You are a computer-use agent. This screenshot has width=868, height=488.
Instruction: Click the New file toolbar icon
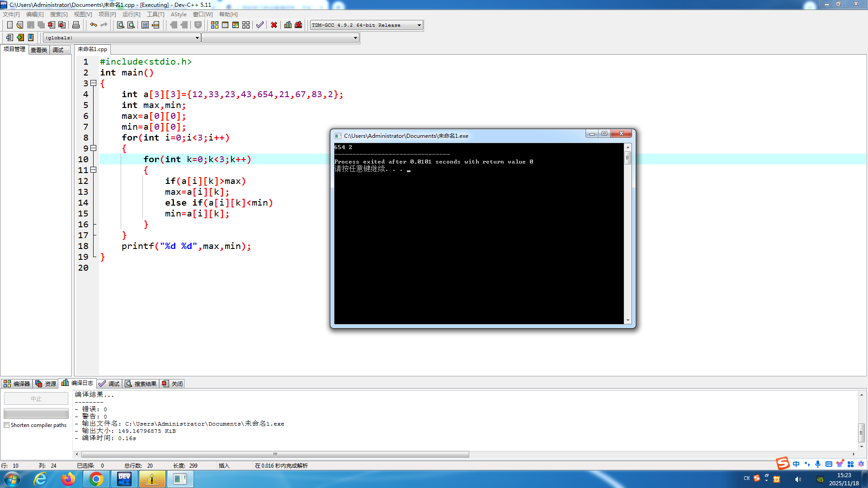9,25
